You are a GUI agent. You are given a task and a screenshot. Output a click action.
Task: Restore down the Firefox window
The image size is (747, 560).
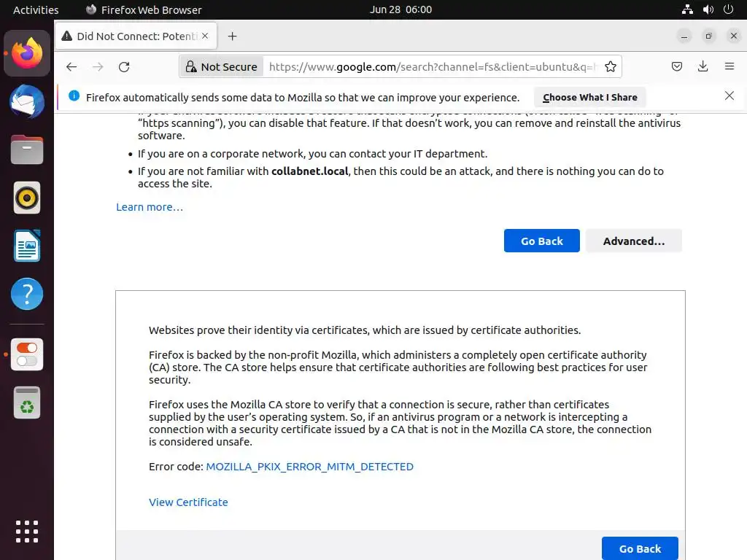point(709,36)
